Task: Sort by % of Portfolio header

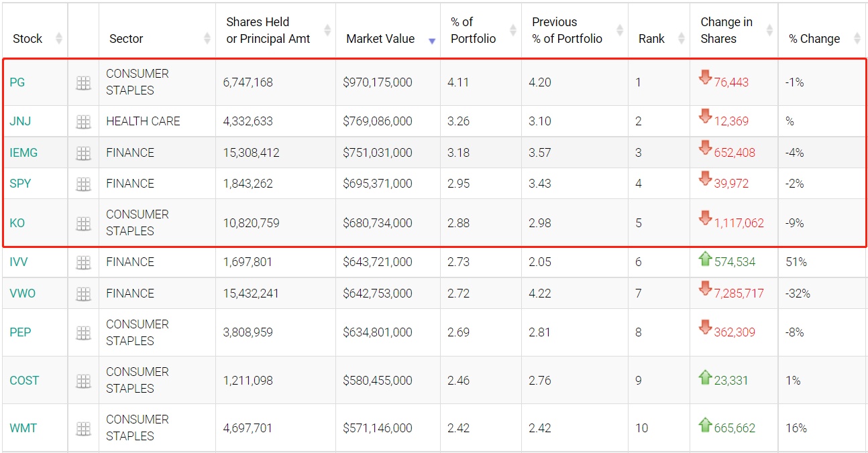Action: pyautogui.click(x=473, y=31)
